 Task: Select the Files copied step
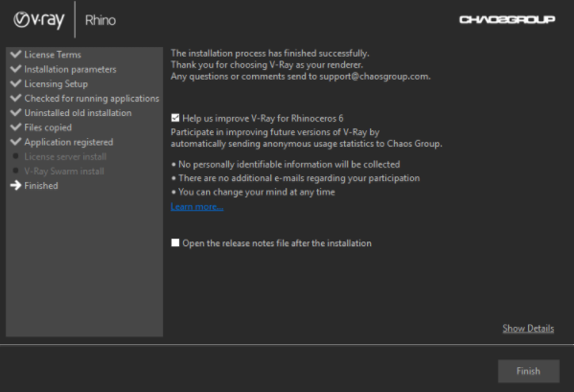click(x=48, y=127)
